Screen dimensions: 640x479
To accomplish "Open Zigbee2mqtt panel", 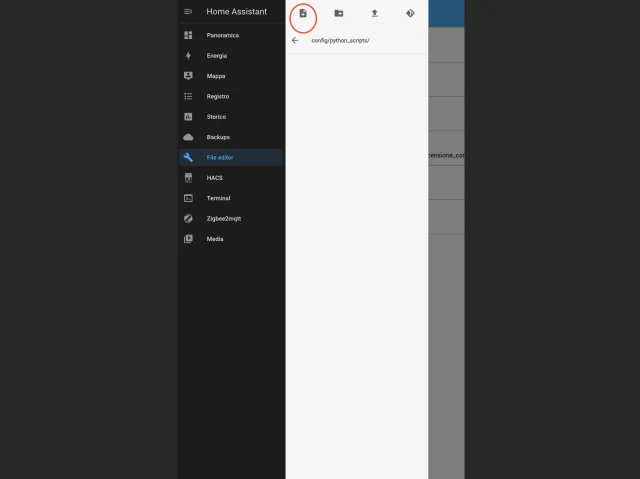I will click(223, 218).
